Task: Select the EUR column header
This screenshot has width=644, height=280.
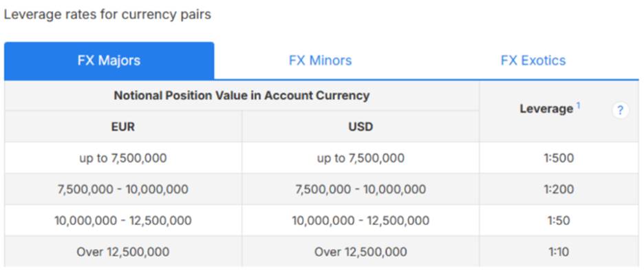Action: pos(123,127)
